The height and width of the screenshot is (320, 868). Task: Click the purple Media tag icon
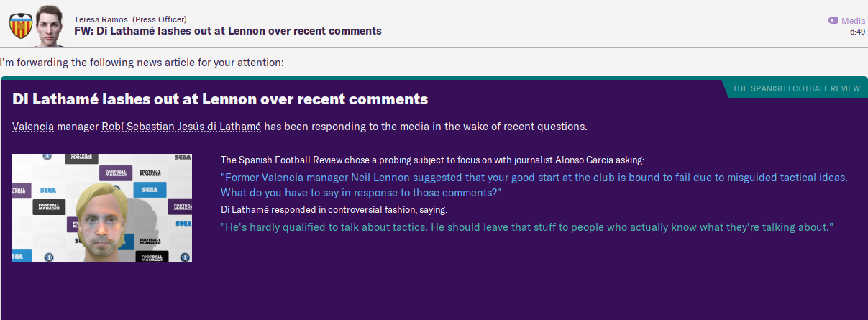[833, 21]
